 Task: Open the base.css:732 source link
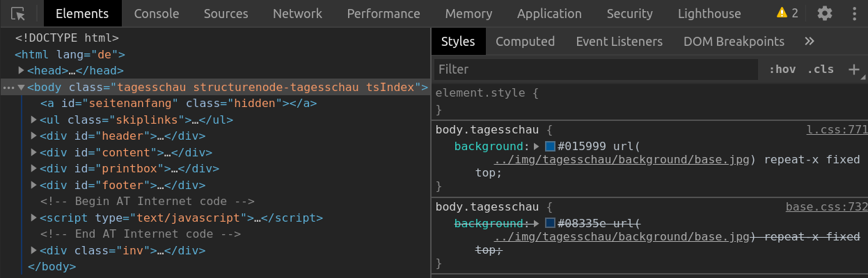pos(826,206)
